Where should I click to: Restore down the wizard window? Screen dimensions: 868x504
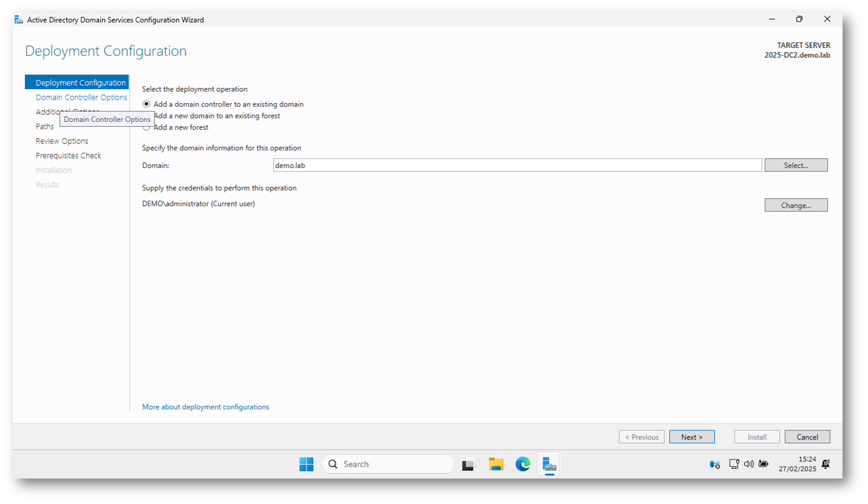pos(799,19)
